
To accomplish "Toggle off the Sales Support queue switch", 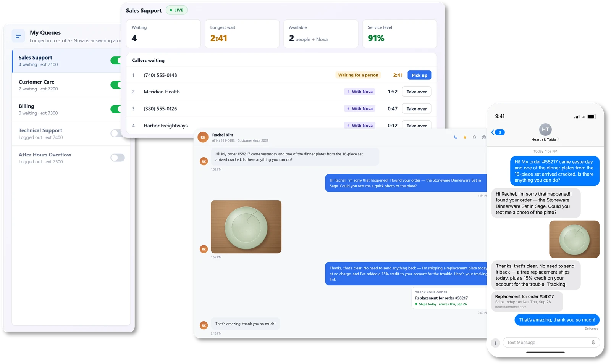I will (116, 61).
